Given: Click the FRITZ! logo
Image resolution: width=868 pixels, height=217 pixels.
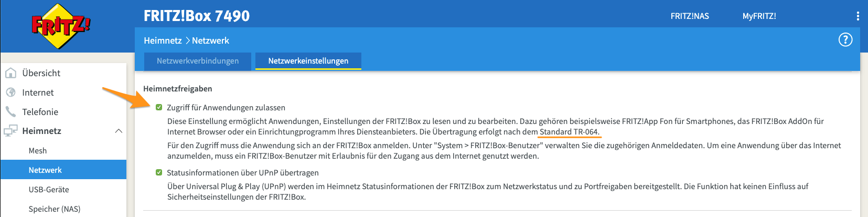Looking at the screenshot, I should click(61, 26).
